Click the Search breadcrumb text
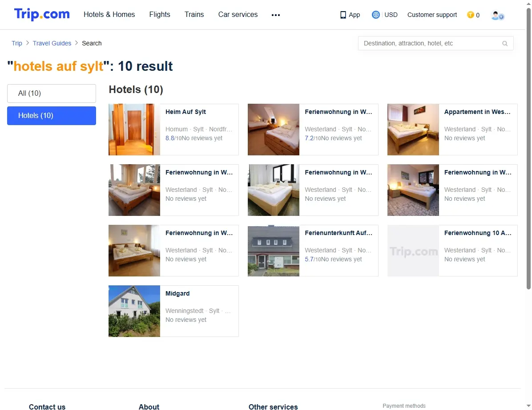The height and width of the screenshot is (410, 532). 92,43
